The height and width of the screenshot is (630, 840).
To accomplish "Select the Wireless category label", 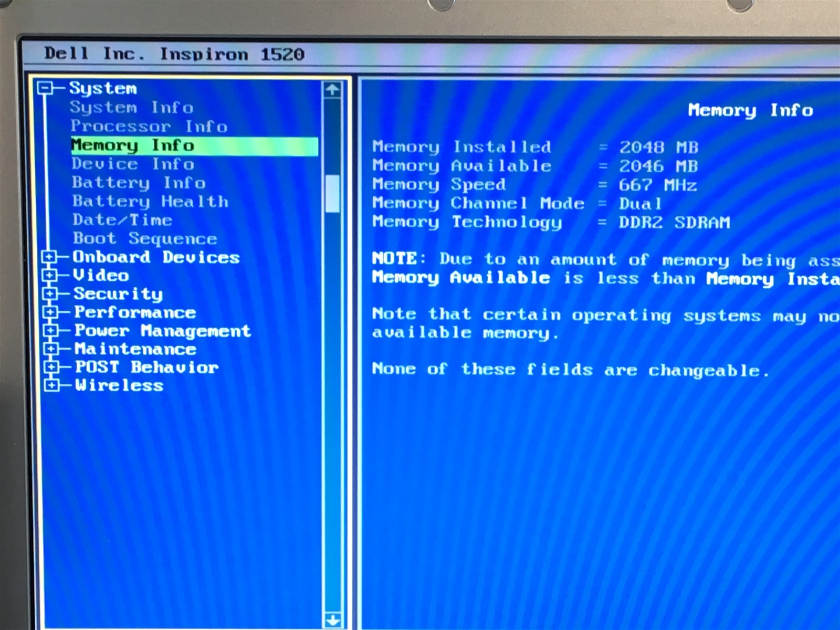I will (119, 385).
